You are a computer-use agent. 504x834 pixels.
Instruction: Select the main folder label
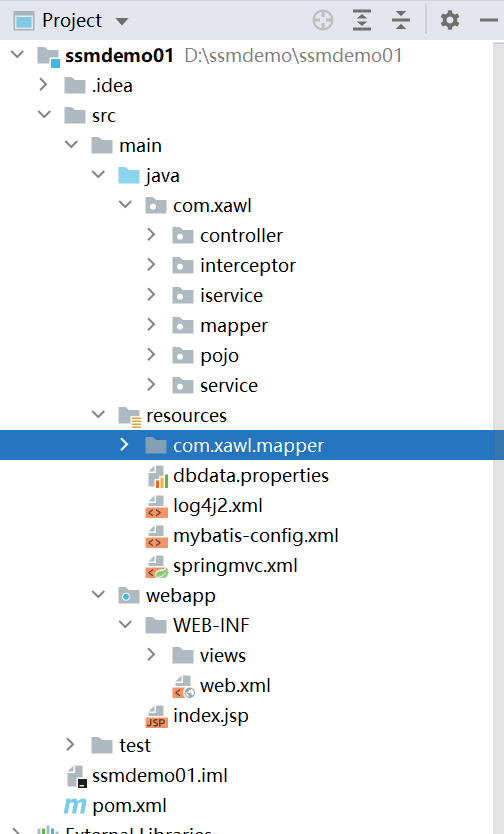[140, 146]
